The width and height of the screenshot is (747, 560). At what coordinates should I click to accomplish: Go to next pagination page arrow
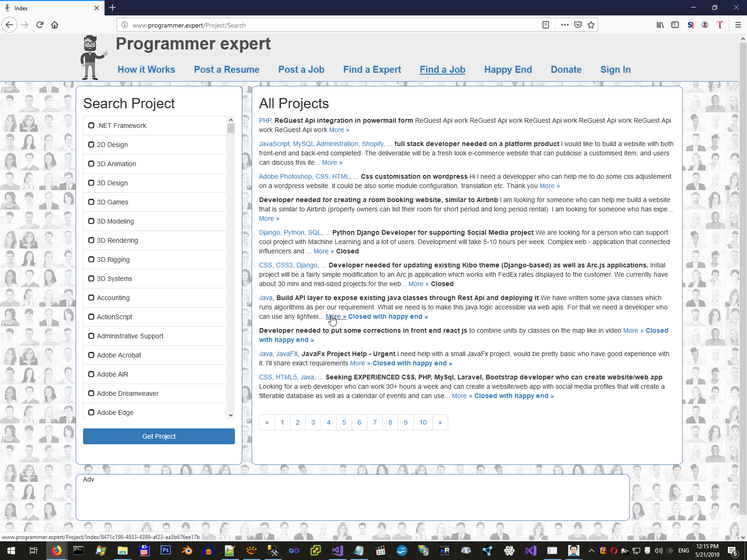pos(440,422)
